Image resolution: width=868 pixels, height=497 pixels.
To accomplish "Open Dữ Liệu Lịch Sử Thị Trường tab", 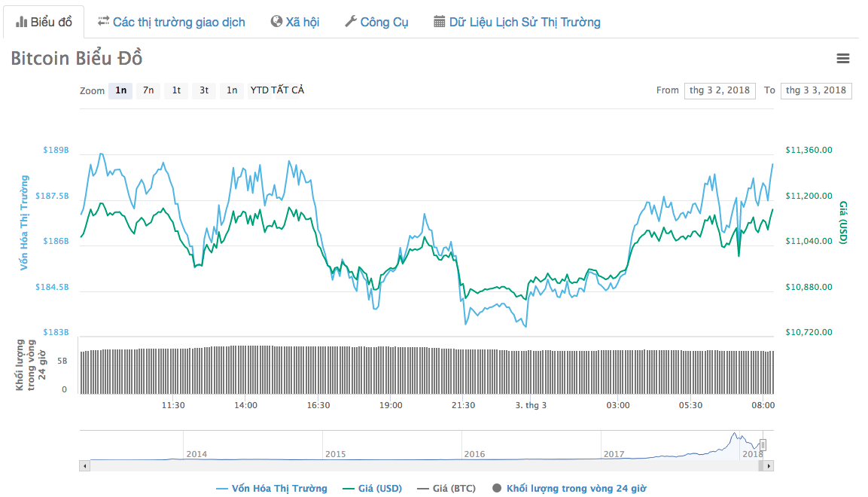I will 517,22.
